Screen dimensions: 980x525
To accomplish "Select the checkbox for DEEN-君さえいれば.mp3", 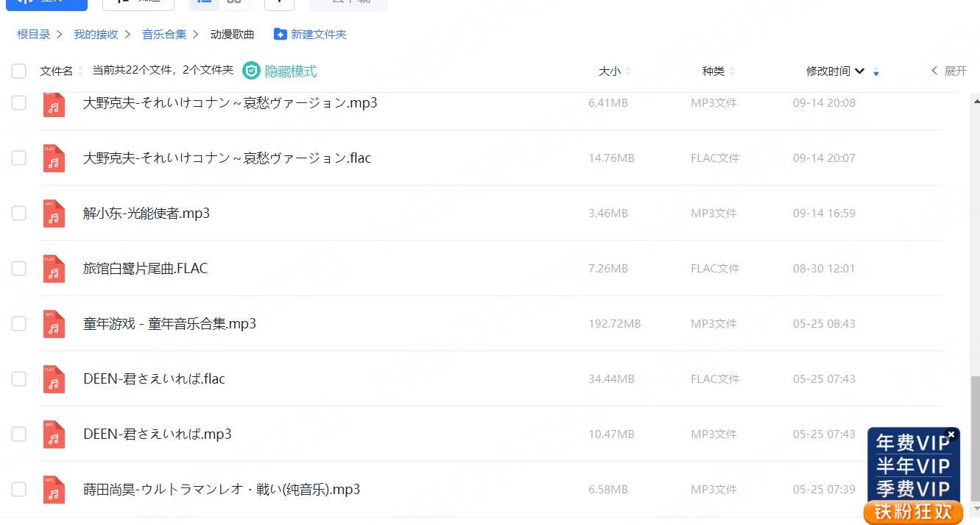I will (19, 434).
